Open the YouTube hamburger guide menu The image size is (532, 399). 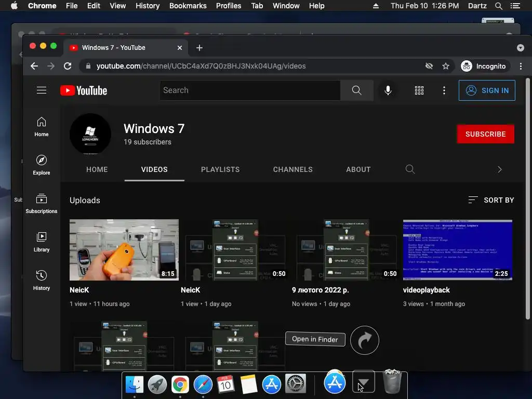click(42, 90)
